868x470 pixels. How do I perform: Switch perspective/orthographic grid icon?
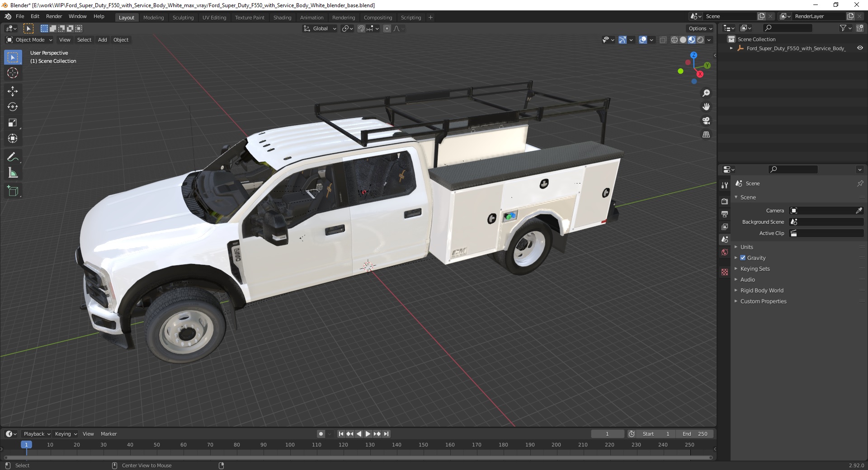click(x=706, y=135)
